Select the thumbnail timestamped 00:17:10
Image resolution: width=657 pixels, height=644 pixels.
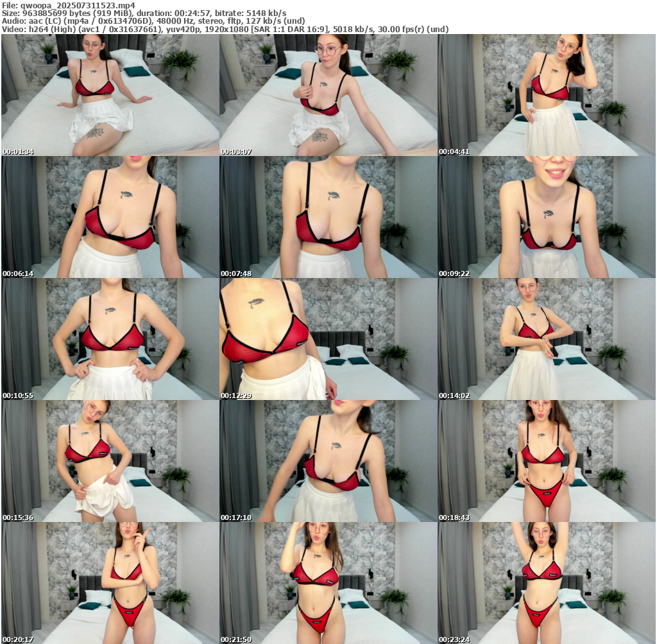tap(328, 461)
